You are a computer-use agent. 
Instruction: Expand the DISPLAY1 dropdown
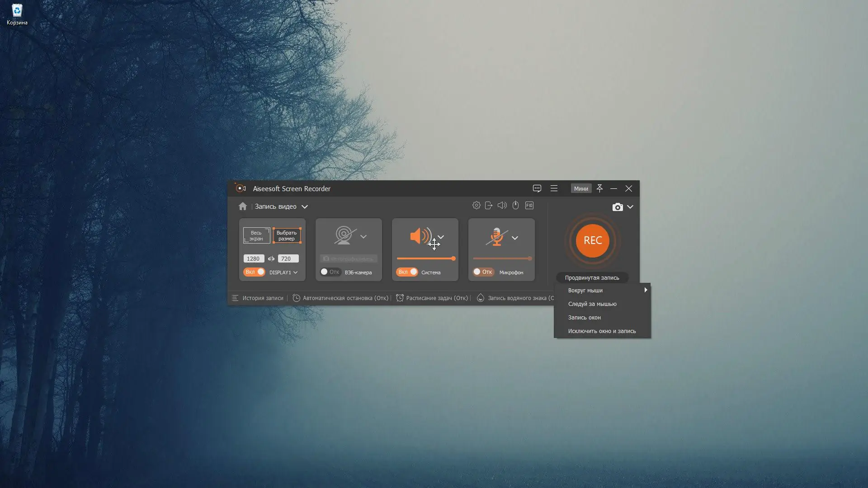coord(283,272)
